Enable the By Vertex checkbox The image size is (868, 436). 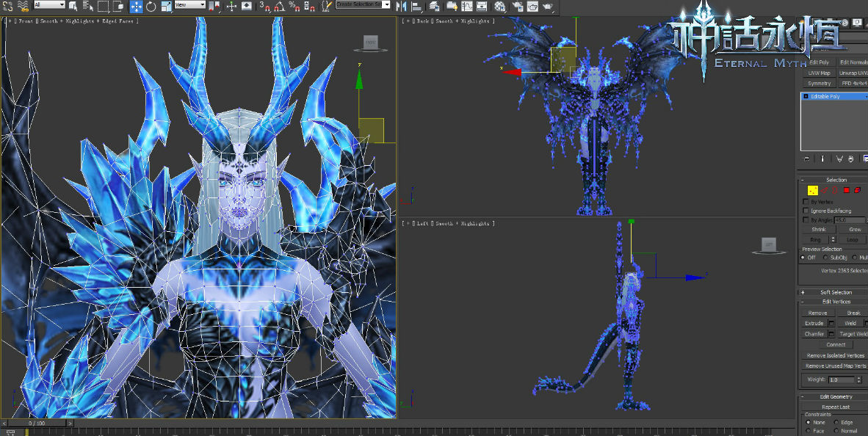(x=806, y=201)
